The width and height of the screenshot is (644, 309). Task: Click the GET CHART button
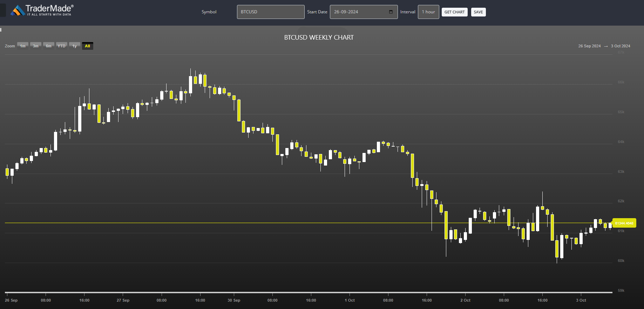point(454,12)
